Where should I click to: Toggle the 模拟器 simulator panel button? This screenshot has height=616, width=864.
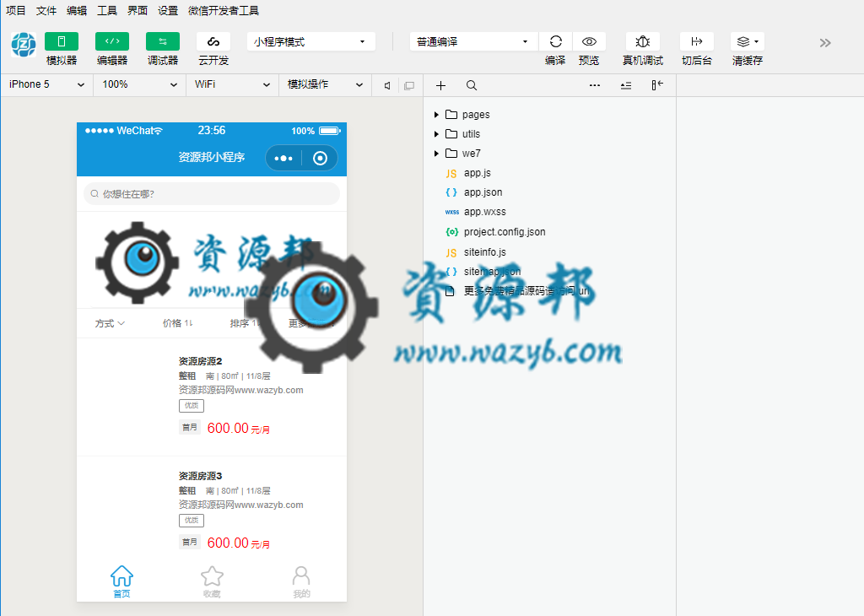coord(61,41)
